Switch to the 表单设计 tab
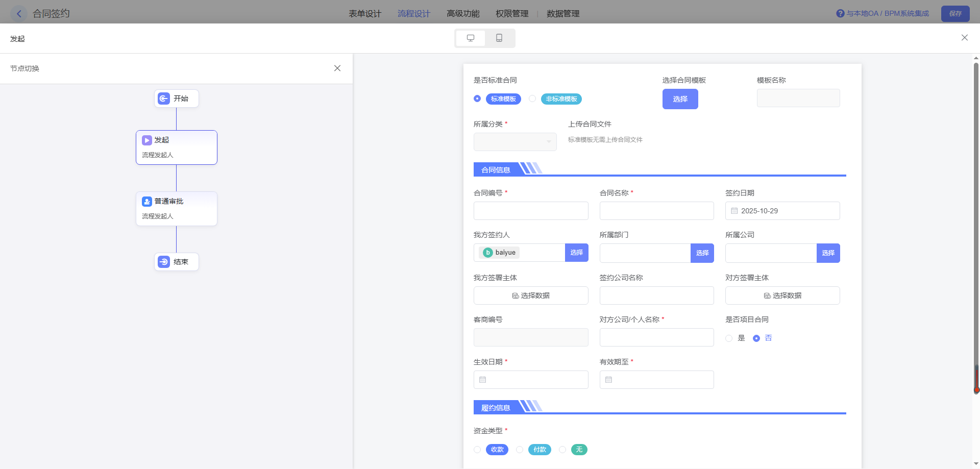The image size is (980, 469). point(365,14)
